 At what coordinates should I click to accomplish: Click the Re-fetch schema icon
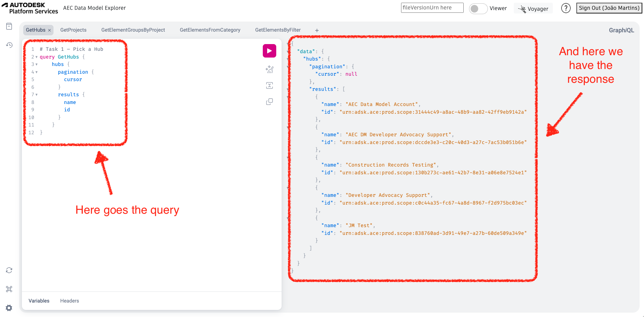click(x=9, y=270)
